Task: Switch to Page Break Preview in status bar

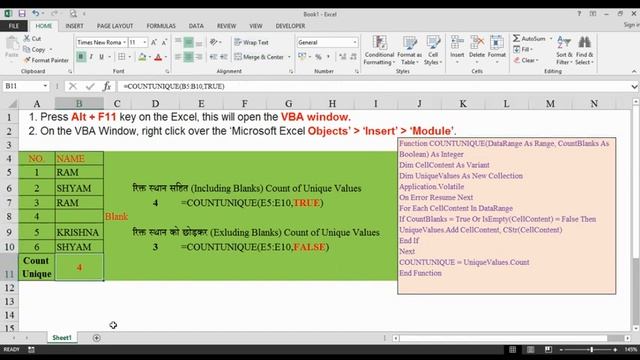Action: click(548, 349)
